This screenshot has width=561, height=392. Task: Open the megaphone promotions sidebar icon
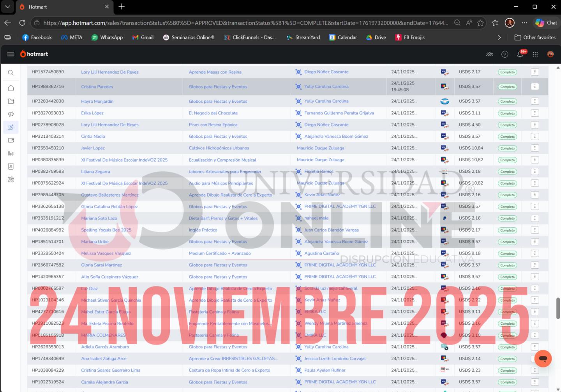point(11,114)
